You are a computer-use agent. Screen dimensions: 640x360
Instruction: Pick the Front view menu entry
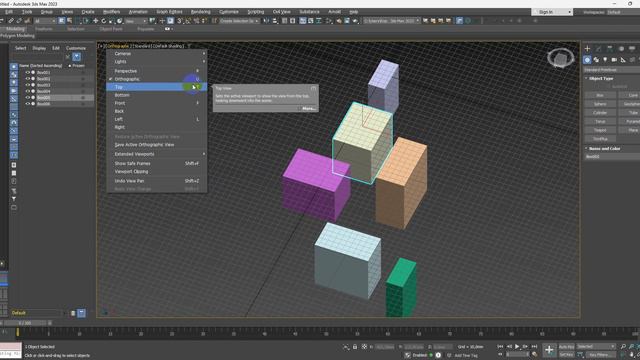pyautogui.click(x=156, y=103)
